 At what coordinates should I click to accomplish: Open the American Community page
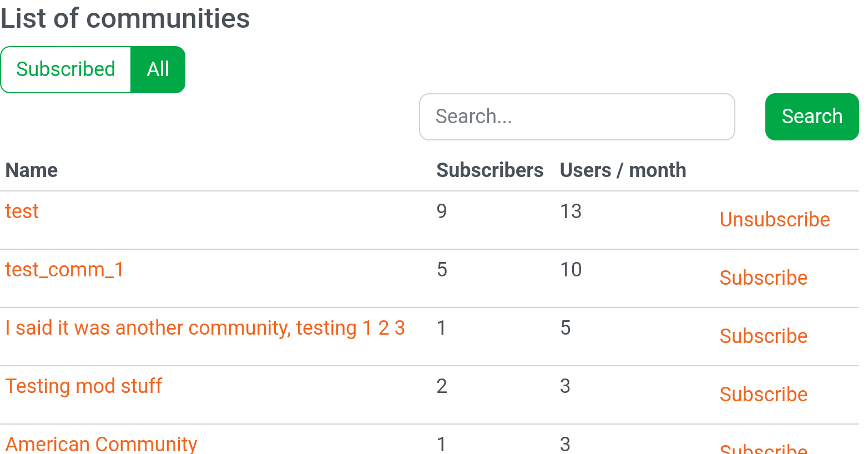(101, 444)
